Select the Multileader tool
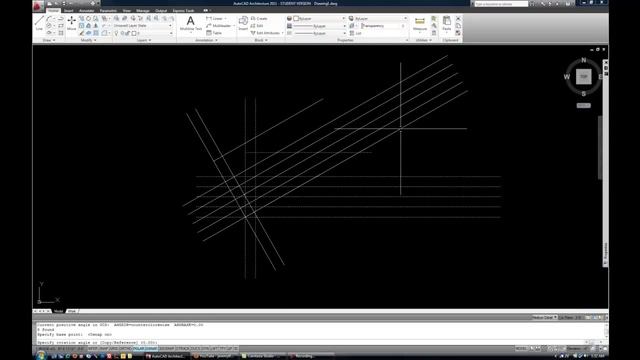The width and height of the screenshot is (640, 360). [218, 26]
